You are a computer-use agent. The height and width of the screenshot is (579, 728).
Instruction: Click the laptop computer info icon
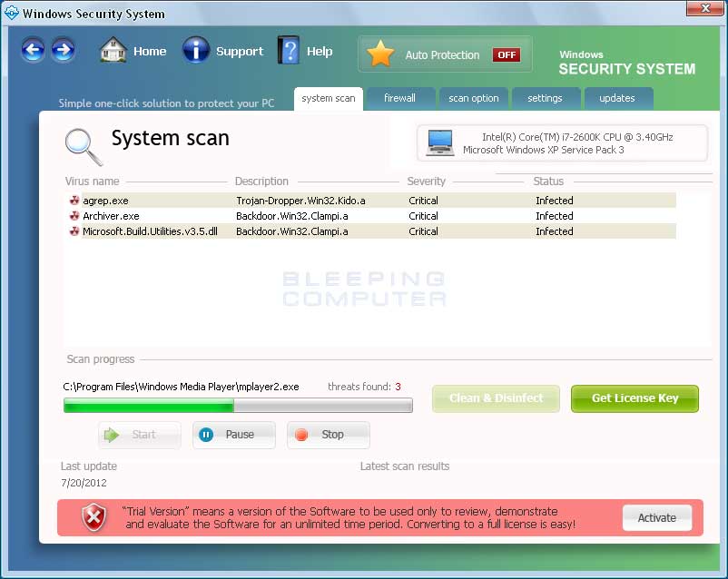pos(439,143)
